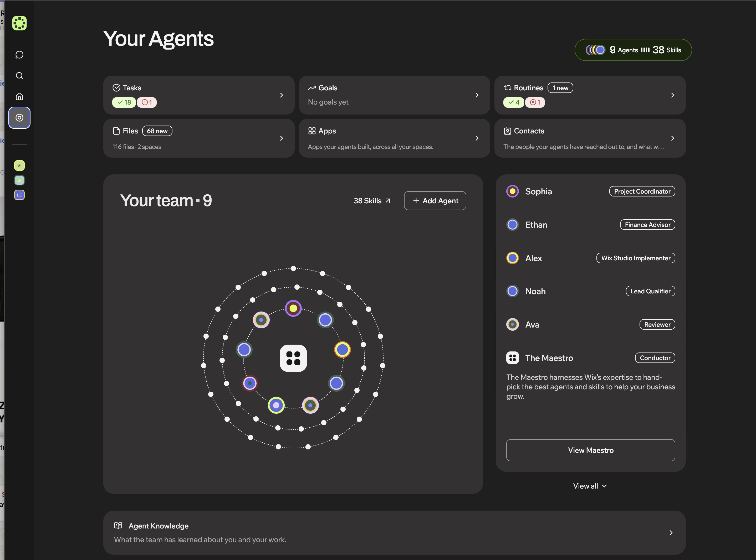
Task: Click Ava's avatar circle in the agent list
Action: coord(513,324)
